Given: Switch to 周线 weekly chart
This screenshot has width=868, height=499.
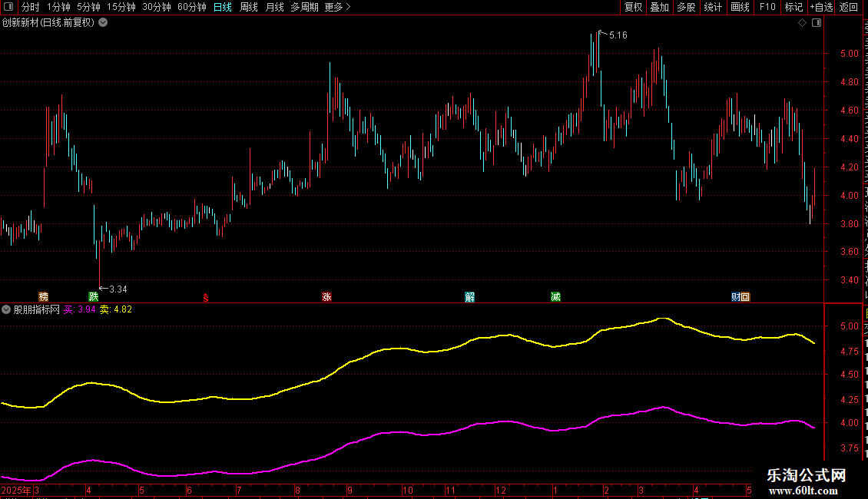Looking at the screenshot, I should click(249, 7).
